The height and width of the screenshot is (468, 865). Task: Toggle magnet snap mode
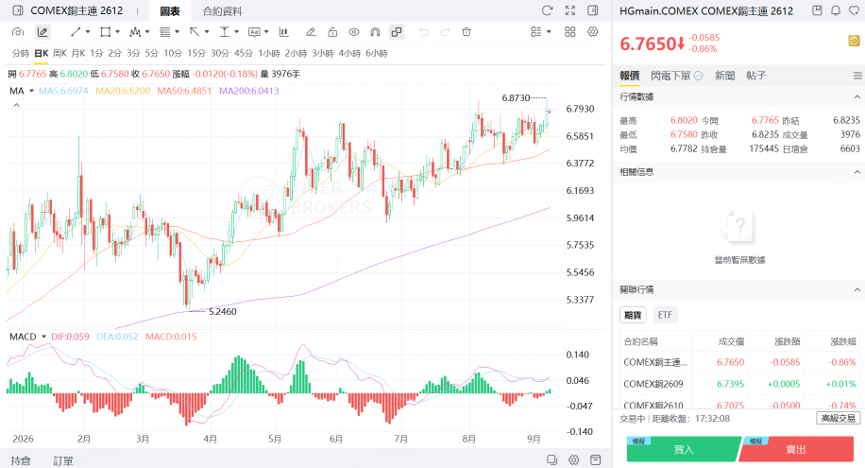point(375,32)
